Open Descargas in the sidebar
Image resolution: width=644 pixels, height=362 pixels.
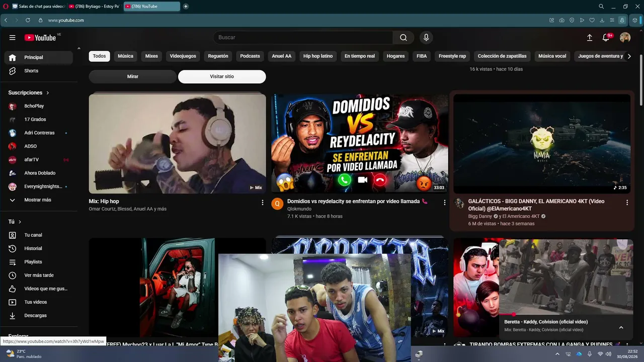point(38,316)
